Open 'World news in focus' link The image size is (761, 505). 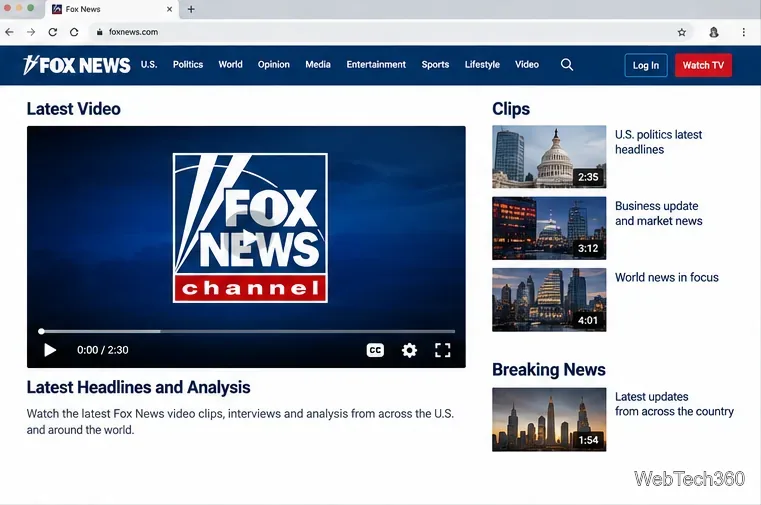(666, 277)
